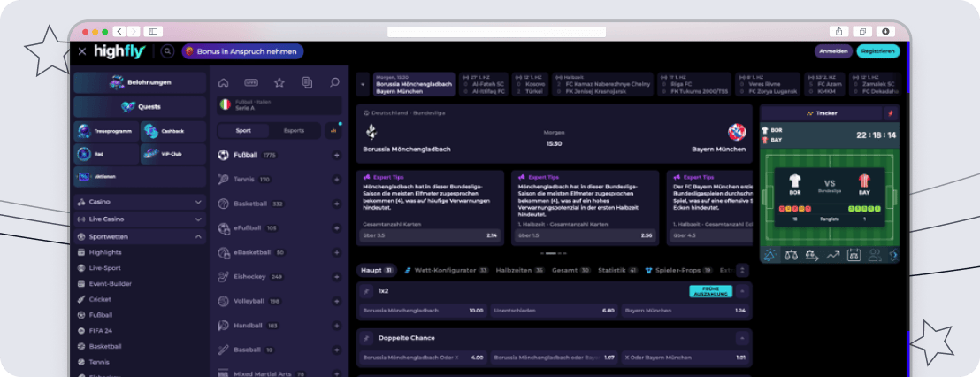980x377 pixels.
Task: Open the Aktionen tile
Action: click(140, 177)
